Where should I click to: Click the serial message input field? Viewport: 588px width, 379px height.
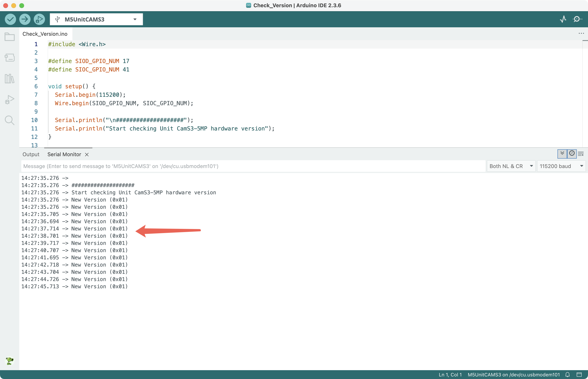coord(253,166)
